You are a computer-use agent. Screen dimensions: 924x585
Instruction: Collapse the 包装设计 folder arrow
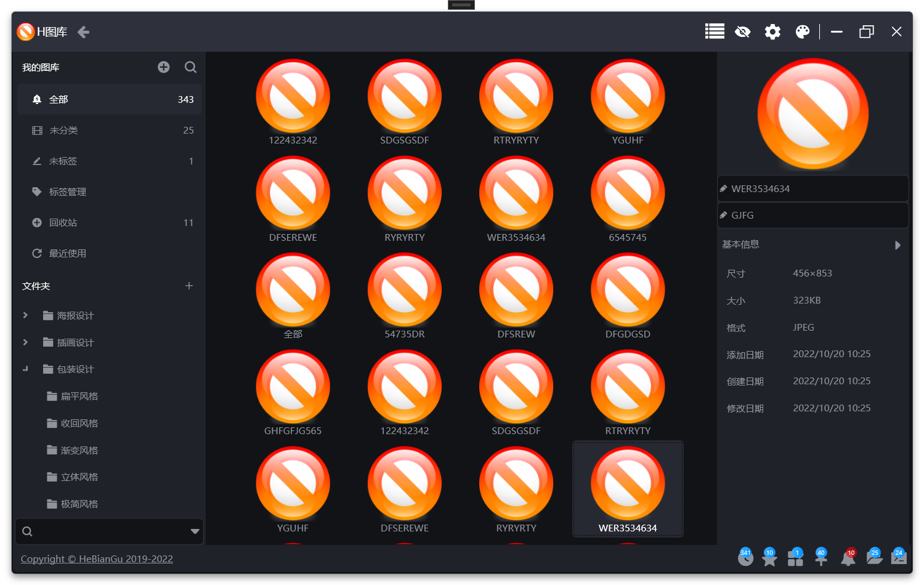click(25, 369)
